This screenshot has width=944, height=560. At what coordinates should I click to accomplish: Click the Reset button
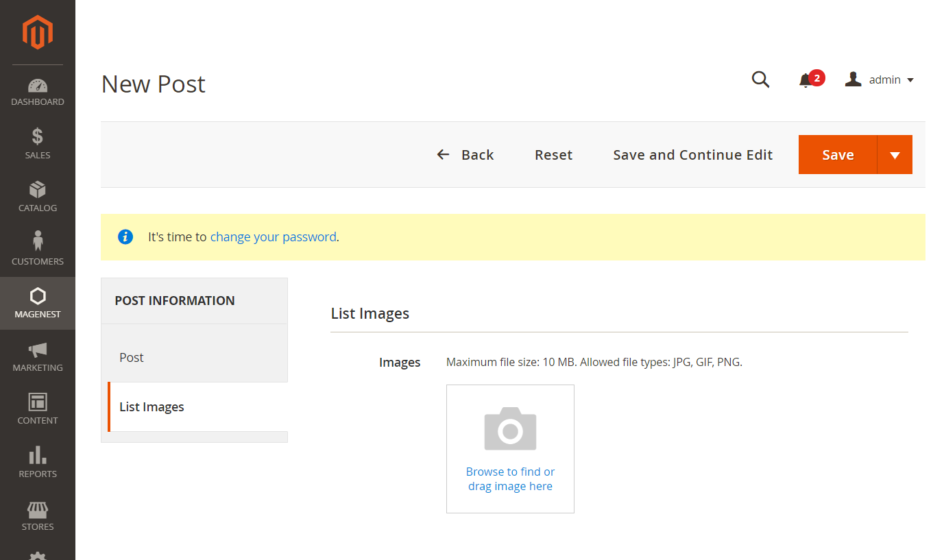coord(553,155)
